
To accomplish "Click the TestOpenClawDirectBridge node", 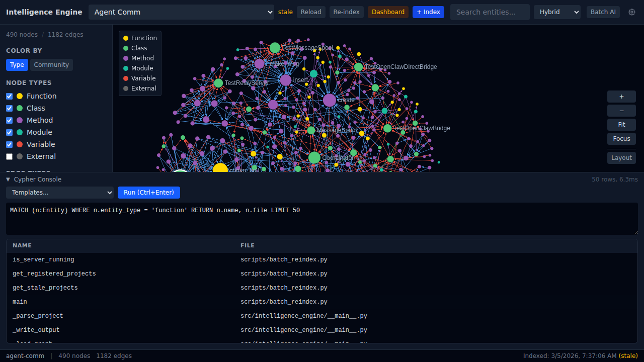I will 358,67.
